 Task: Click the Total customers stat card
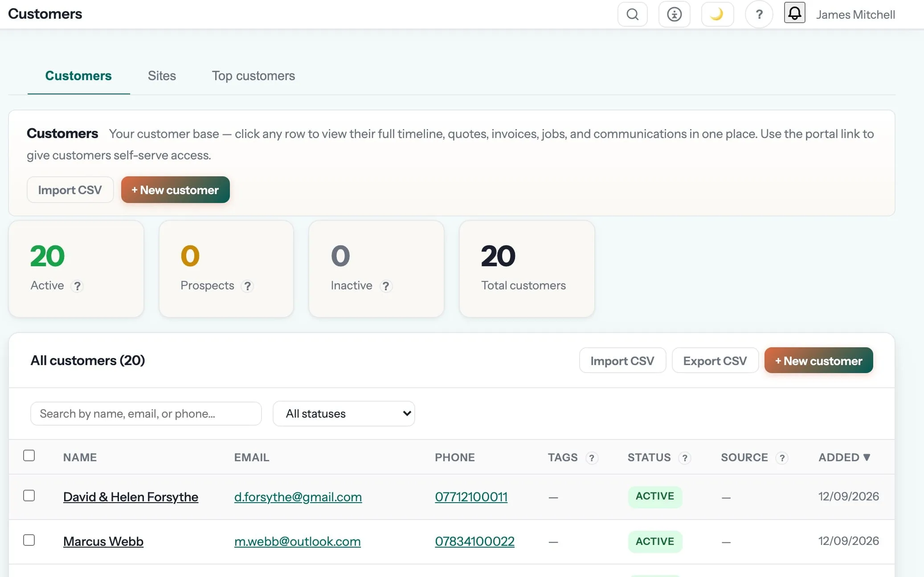[x=527, y=269]
